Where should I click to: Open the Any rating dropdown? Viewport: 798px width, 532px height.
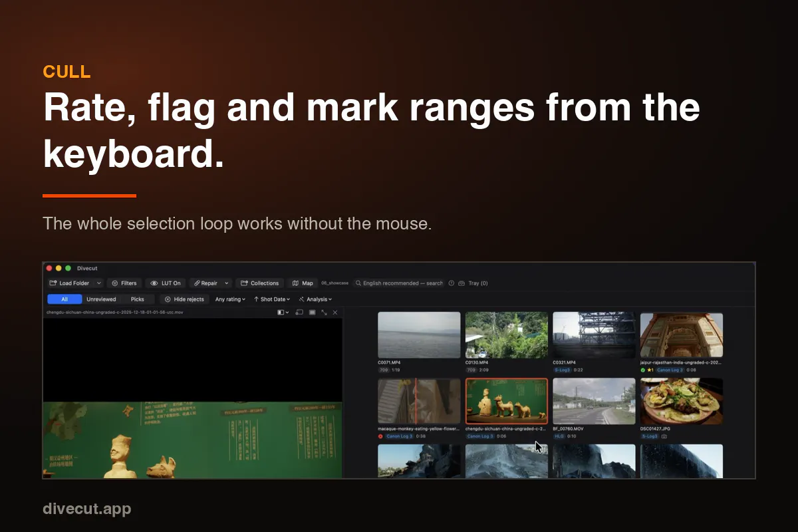pos(230,299)
